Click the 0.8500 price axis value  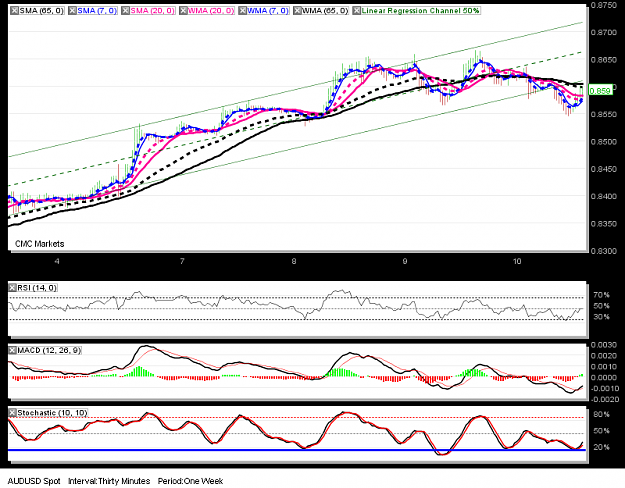click(x=604, y=142)
